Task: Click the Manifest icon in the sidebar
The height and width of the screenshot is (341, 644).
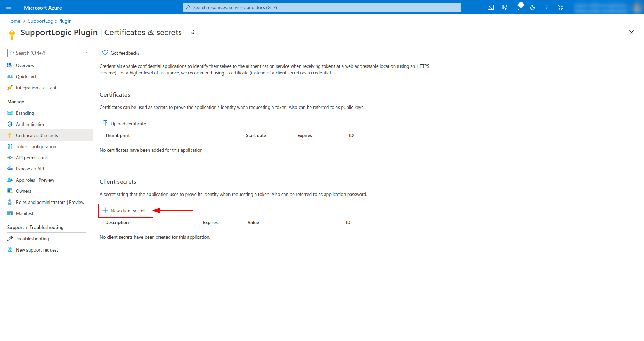Action: (10, 213)
